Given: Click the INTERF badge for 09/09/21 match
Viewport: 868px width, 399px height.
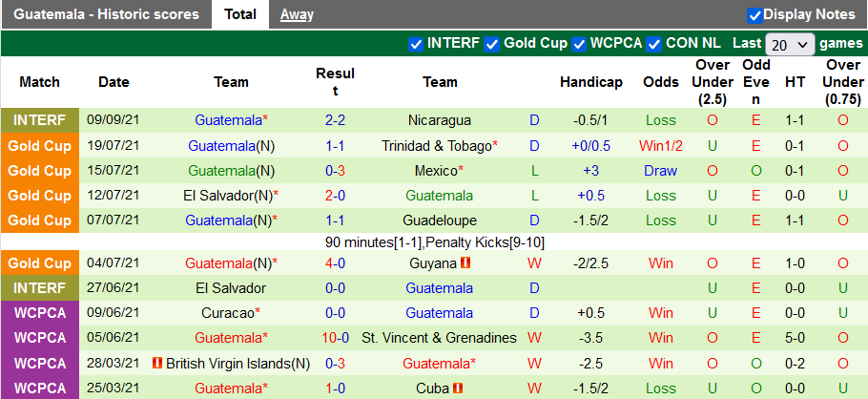Looking at the screenshot, I should 40,120.
